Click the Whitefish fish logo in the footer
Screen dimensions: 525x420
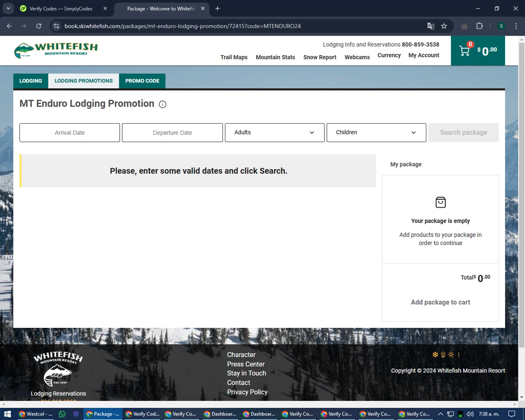coord(58,369)
